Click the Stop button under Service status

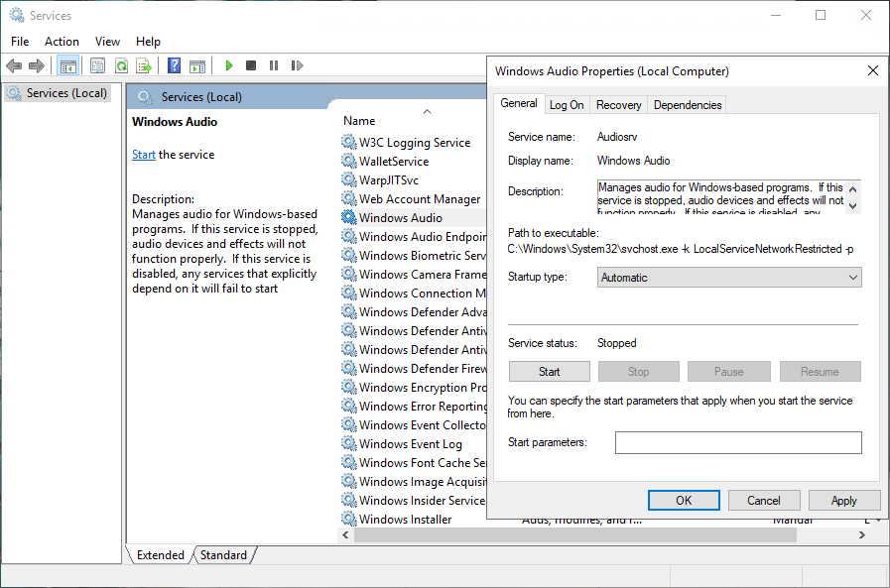click(639, 372)
